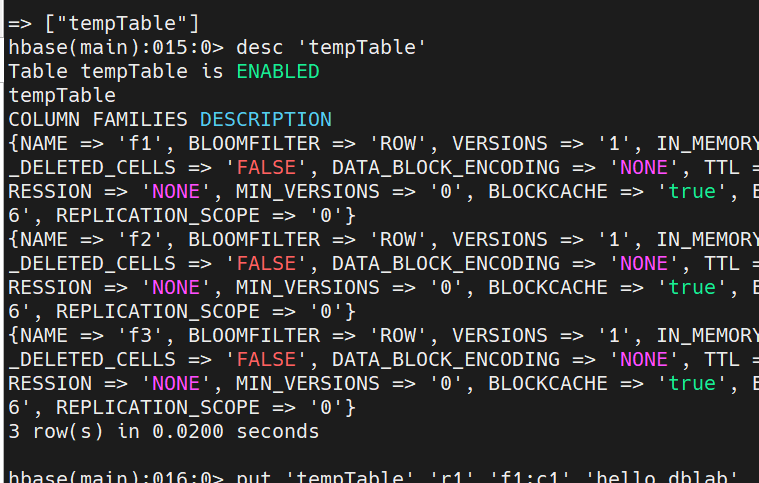
Task: Click the blue DESCRIPTION header word
Action: [x=265, y=119]
